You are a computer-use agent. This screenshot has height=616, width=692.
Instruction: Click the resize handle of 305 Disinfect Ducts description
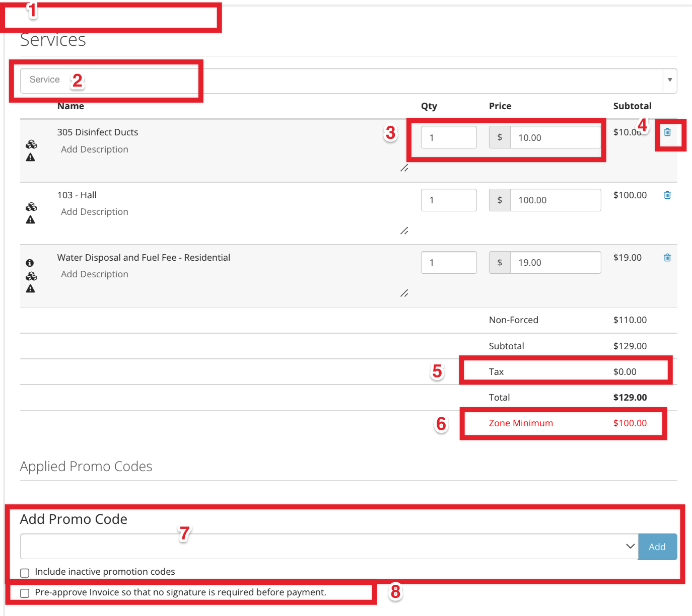(x=404, y=168)
